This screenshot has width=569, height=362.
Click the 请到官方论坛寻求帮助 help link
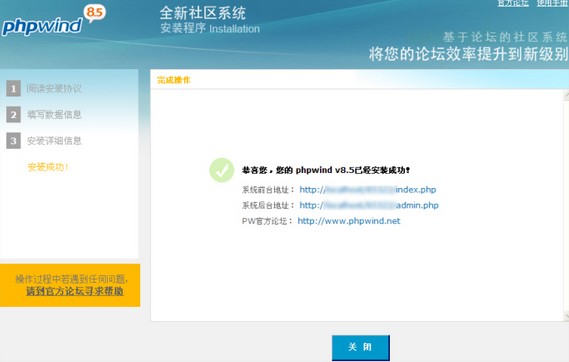pyautogui.click(x=75, y=291)
